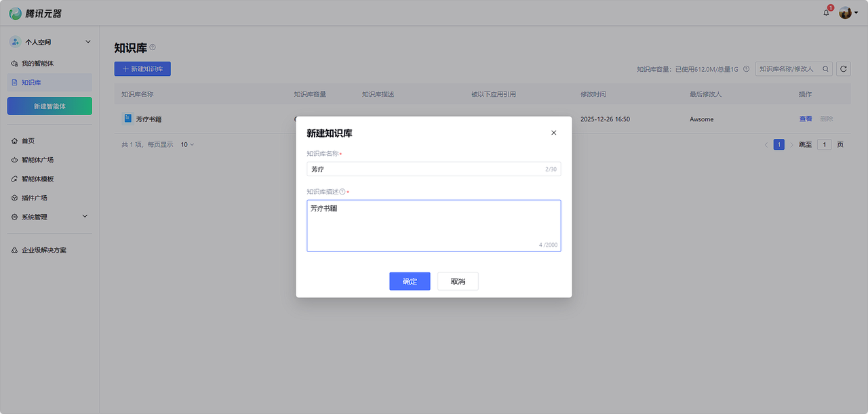Click the 智能体广场 icon
This screenshot has height=414, width=868.
point(15,160)
